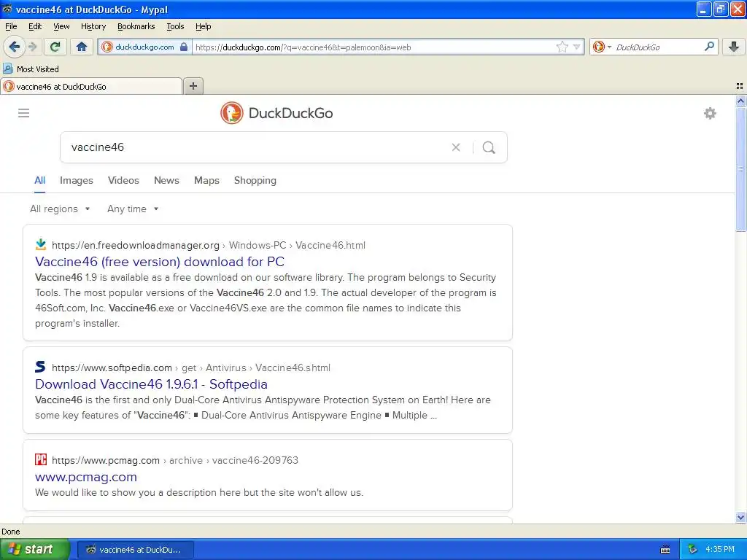The image size is (747, 560).
Task: Open the home page button
Action: click(x=82, y=47)
